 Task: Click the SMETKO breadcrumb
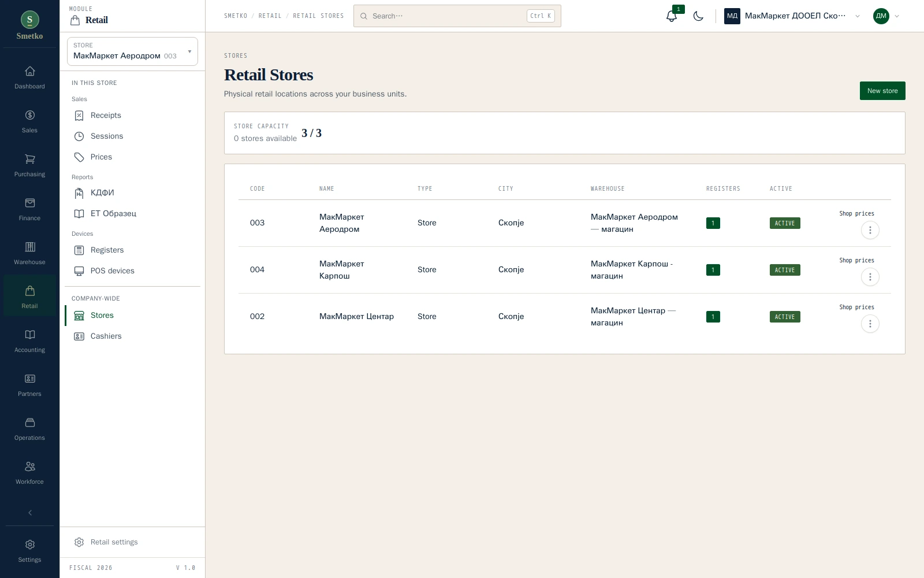pyautogui.click(x=236, y=16)
